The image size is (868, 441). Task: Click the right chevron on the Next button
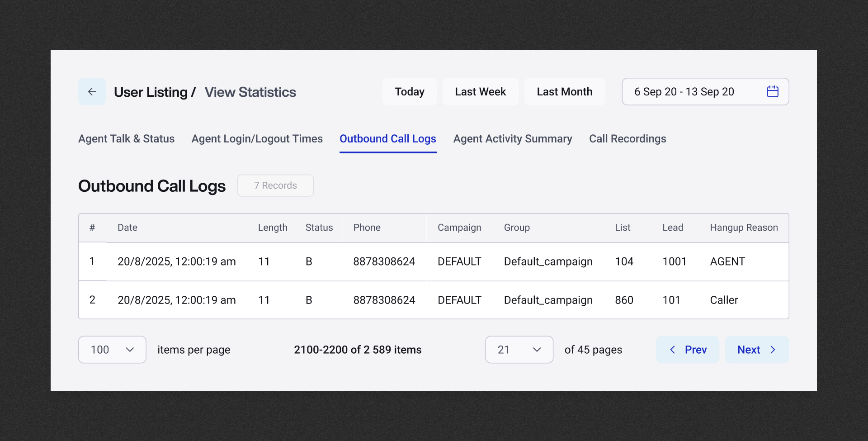tap(773, 349)
